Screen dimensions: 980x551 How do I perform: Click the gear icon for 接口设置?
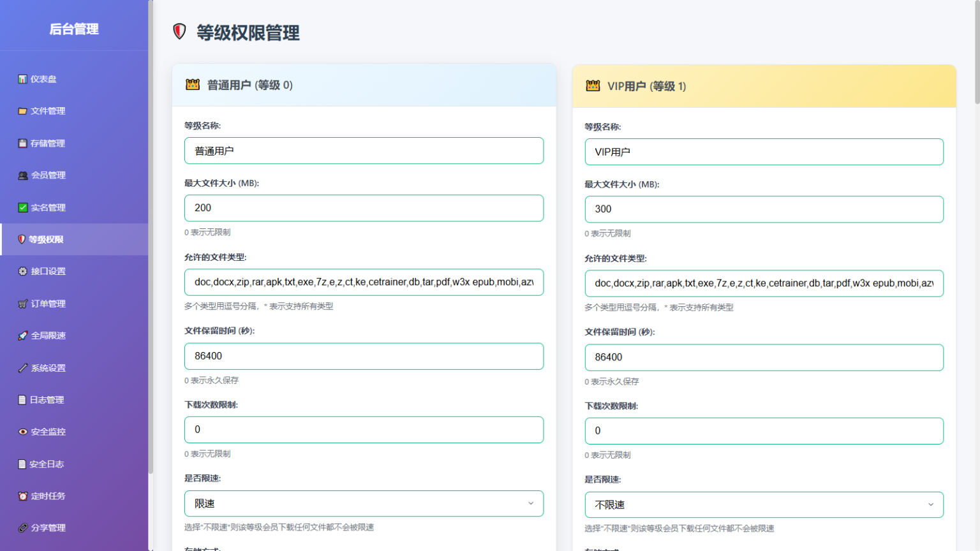tap(23, 271)
